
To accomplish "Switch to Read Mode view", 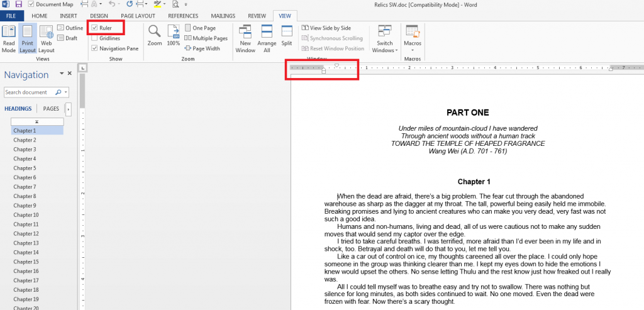I will click(9, 39).
